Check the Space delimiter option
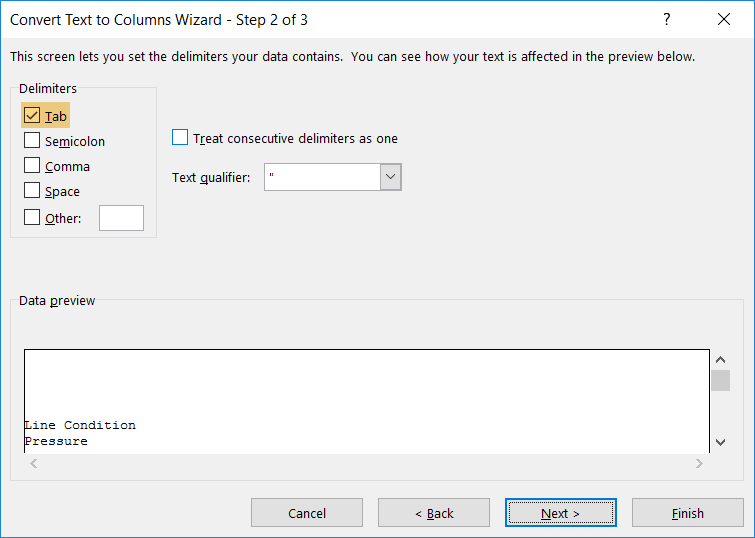 tap(32, 190)
